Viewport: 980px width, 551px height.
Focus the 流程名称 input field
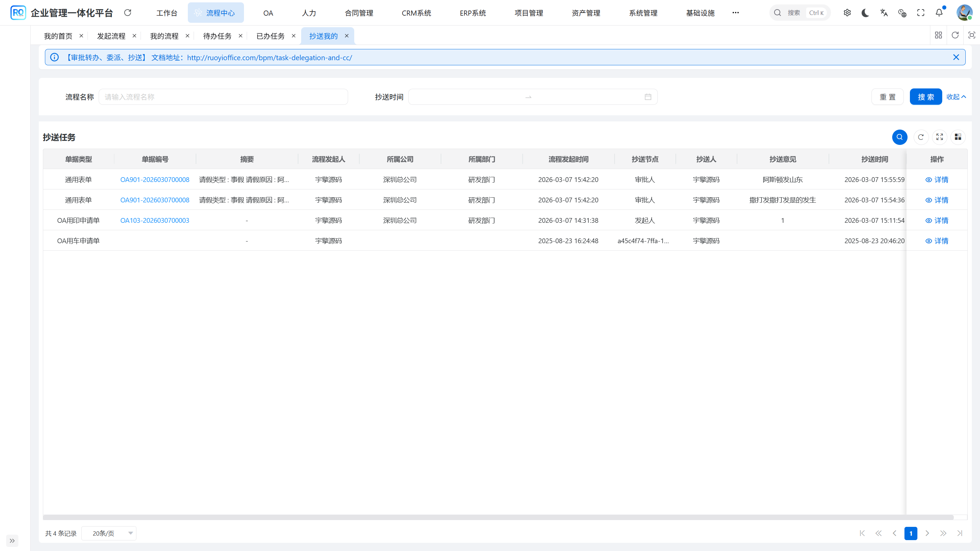pos(223,97)
